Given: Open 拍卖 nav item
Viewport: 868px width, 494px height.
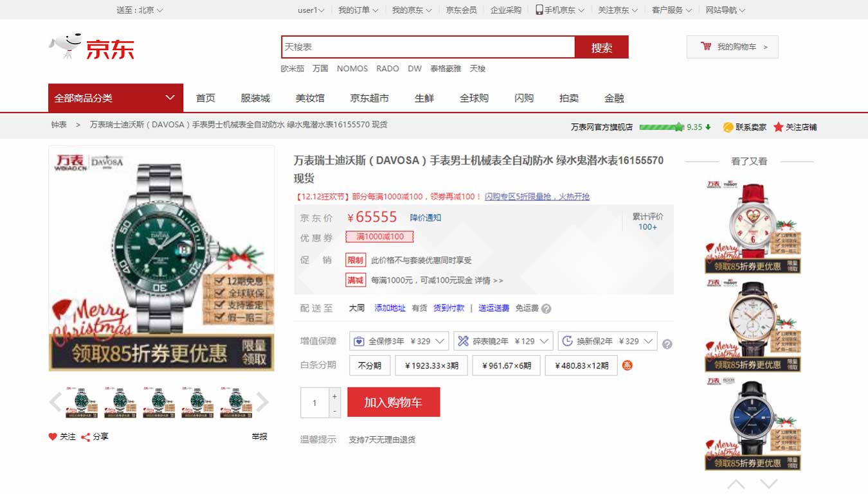Looking at the screenshot, I should click(569, 98).
